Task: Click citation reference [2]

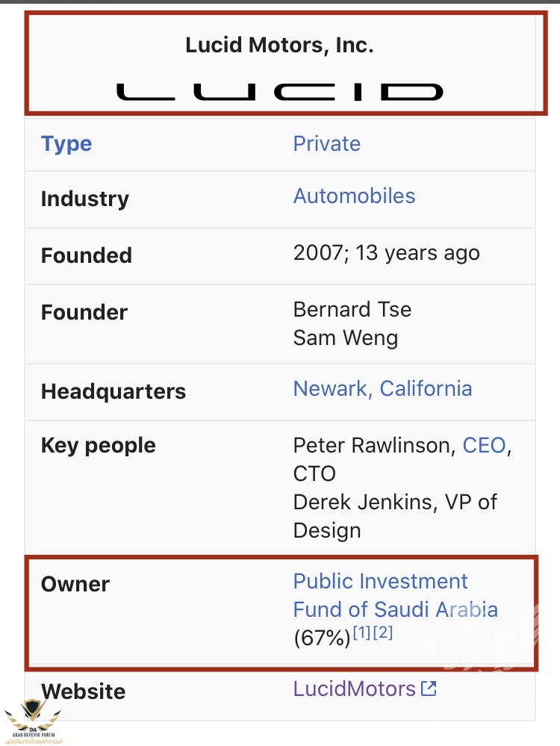Action: [383, 632]
